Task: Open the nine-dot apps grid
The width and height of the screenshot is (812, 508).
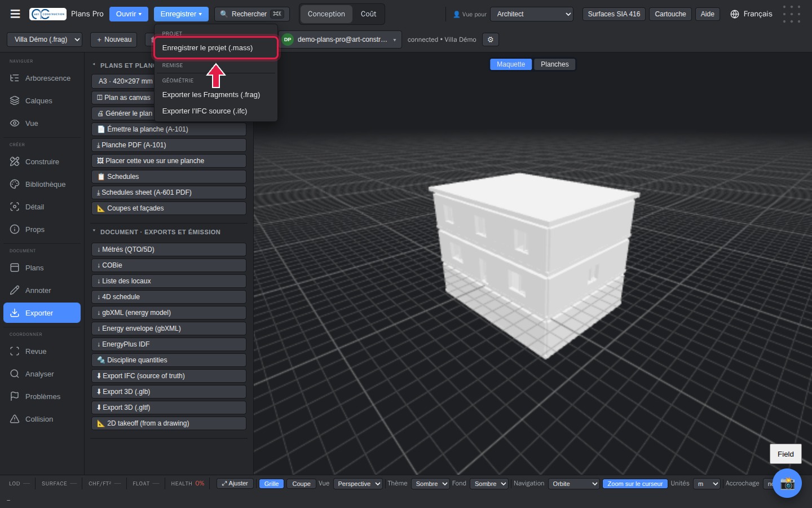Action: pyautogui.click(x=792, y=14)
